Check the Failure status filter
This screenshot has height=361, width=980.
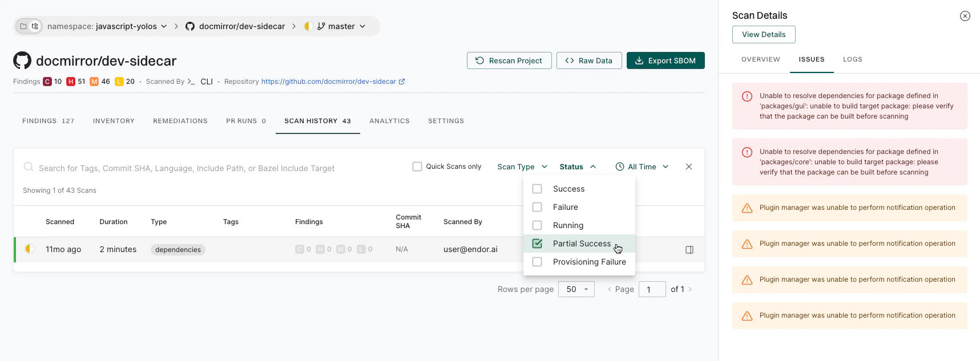click(x=537, y=207)
